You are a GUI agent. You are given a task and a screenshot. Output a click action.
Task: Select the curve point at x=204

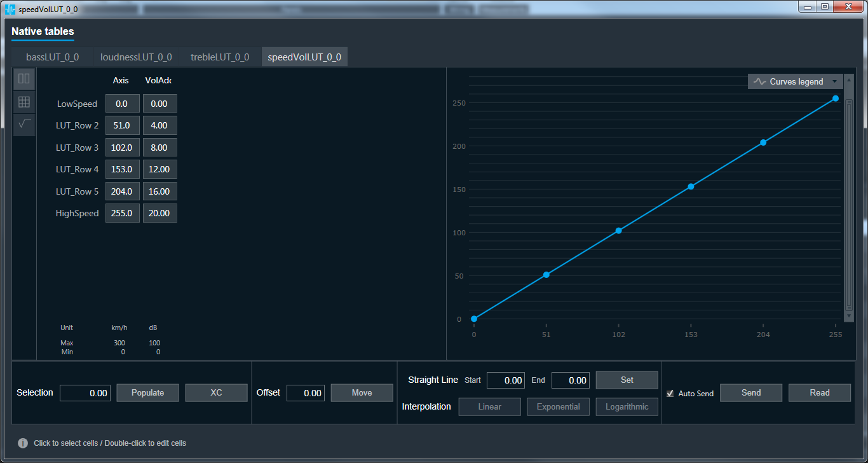coord(763,142)
